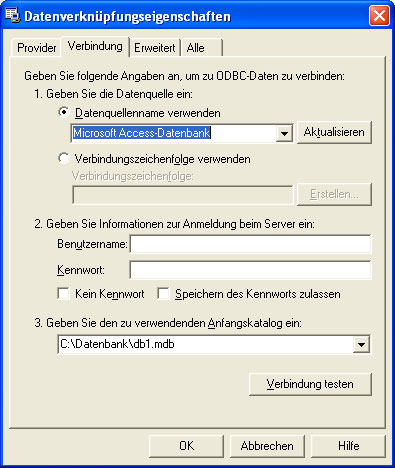Screen dimensions: 395x468
Task: Open the Anfangskatalog dropdown arrow
Action: [361, 344]
